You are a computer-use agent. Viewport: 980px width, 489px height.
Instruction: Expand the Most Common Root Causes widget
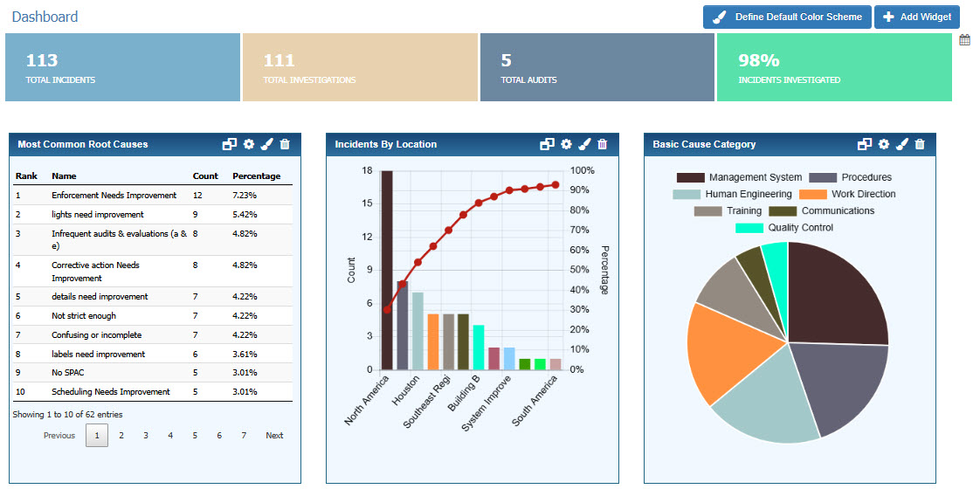point(230,144)
